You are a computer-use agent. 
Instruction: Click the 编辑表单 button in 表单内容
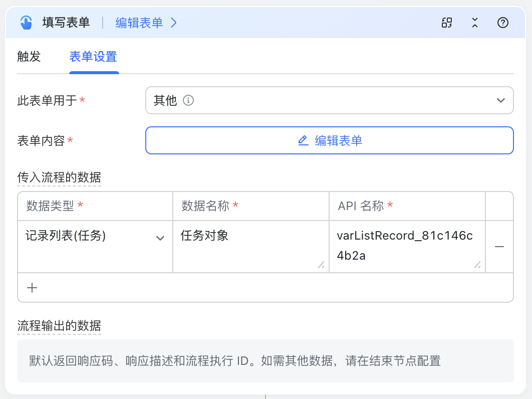coord(329,140)
